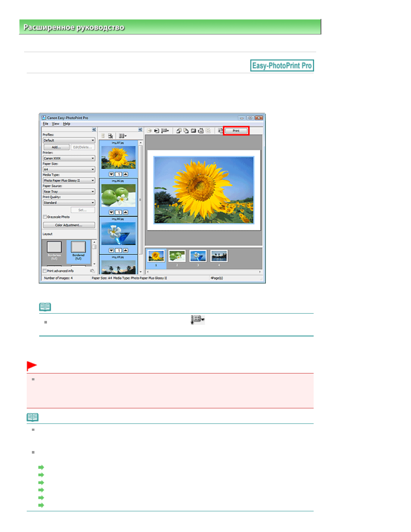Open the File menu
Image resolution: width=411 pixels, height=532 pixels.
(46, 124)
